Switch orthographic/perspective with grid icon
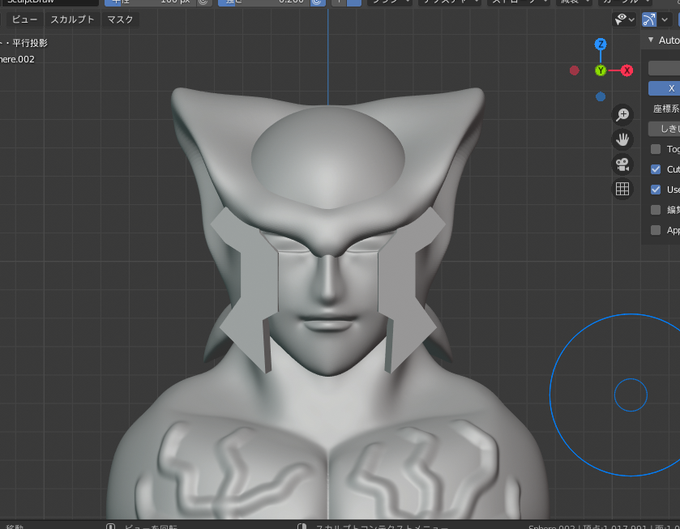Viewport: 680px width, 529px height. (x=622, y=189)
